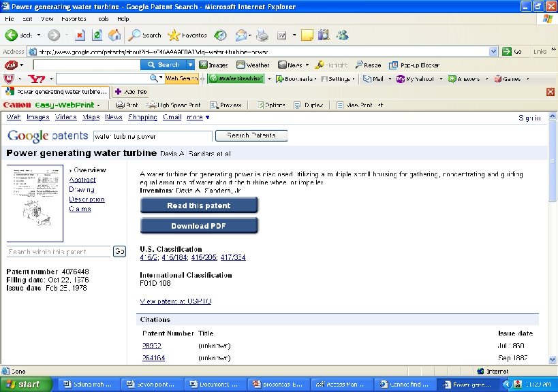Open the Canon Easy-WebPrint dropdown arrow
This screenshot has height=392, width=558.
pyautogui.click(x=98, y=105)
